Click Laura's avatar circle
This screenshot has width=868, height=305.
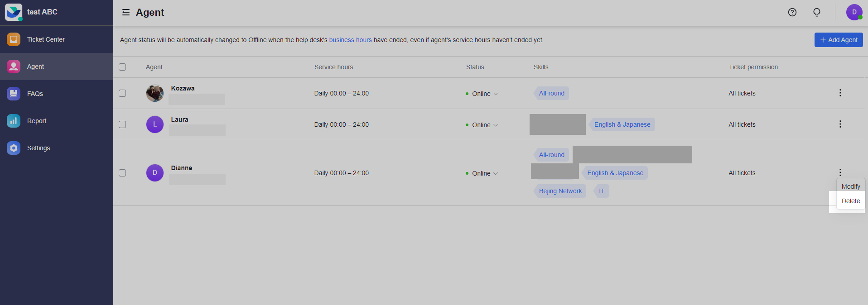(155, 124)
